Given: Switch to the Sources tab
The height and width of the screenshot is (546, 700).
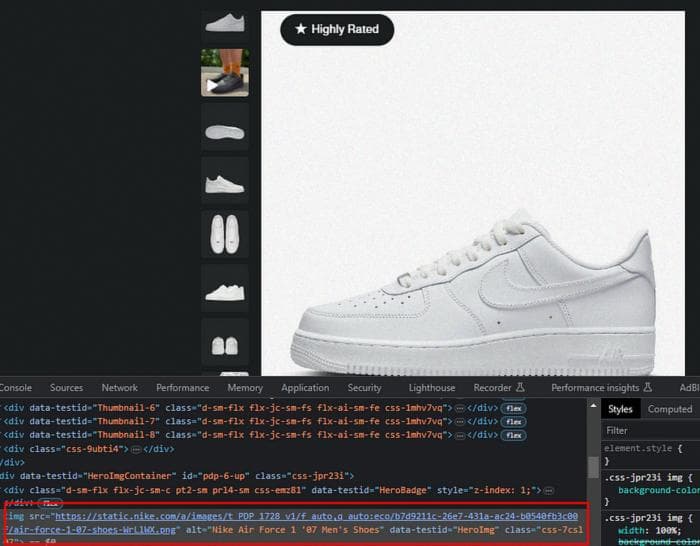Looking at the screenshot, I should (x=66, y=388).
